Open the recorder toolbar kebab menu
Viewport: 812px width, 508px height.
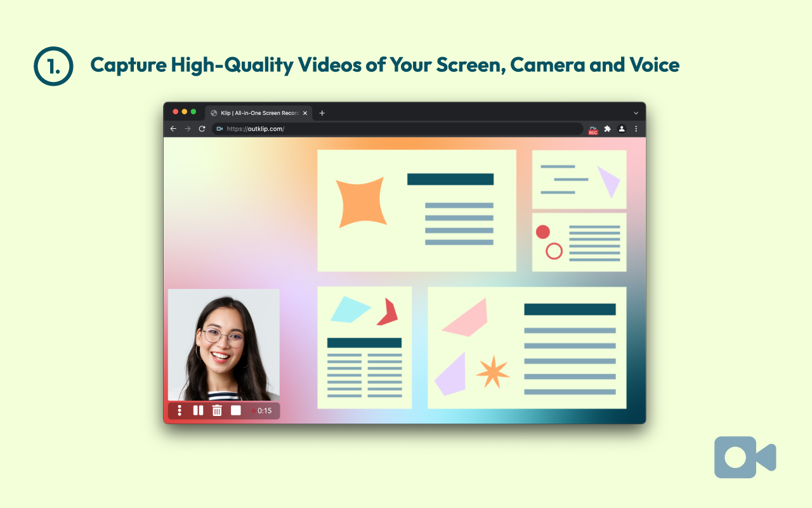click(180, 410)
